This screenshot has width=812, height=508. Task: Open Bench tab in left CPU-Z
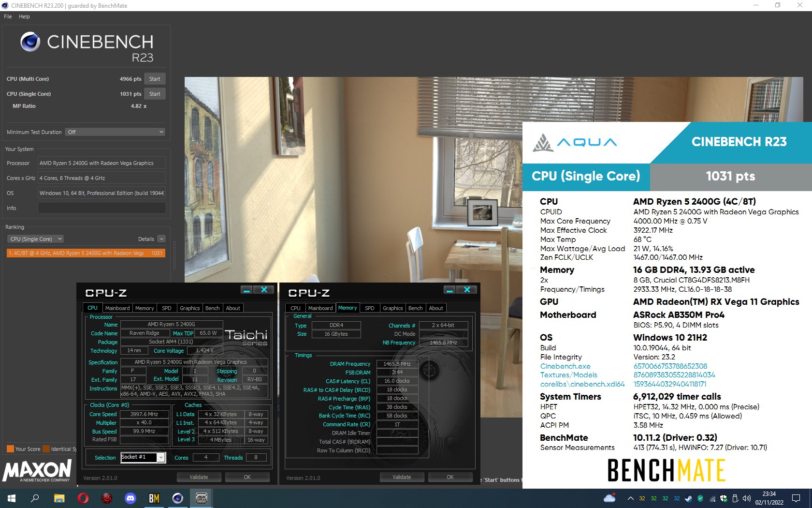point(213,308)
